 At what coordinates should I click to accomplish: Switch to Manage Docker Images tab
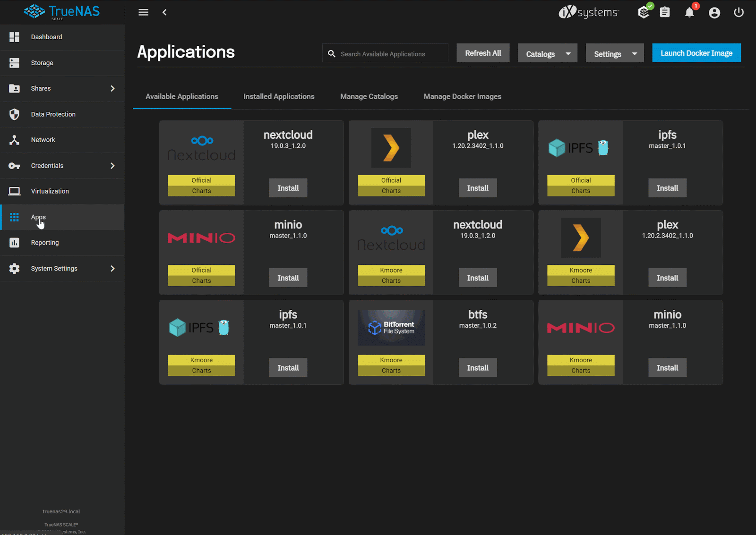click(463, 96)
